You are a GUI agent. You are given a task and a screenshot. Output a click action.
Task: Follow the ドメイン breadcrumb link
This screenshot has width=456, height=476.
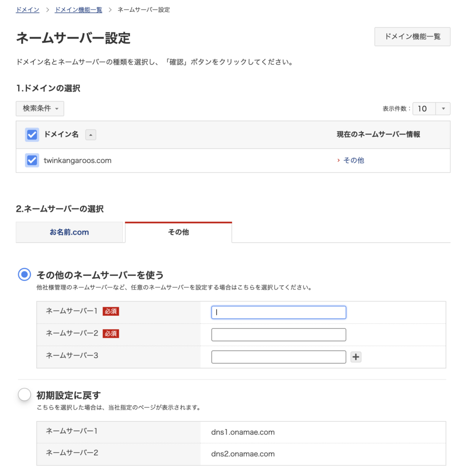(27, 10)
